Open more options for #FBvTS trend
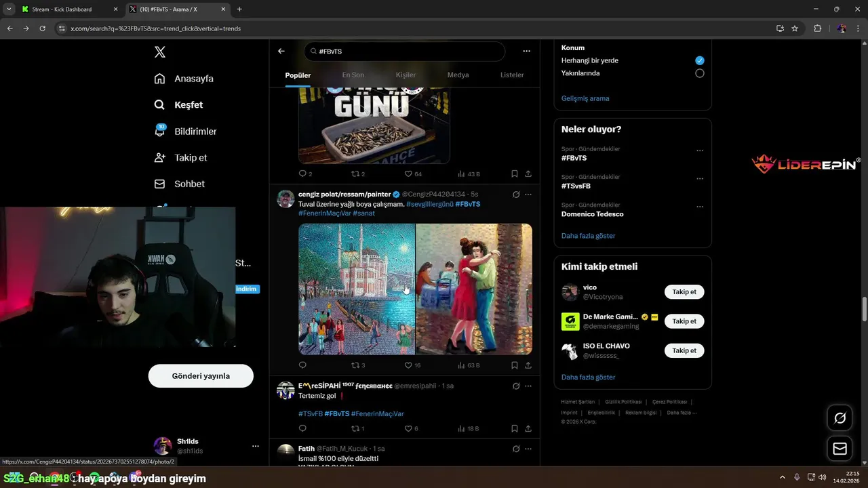Image resolution: width=868 pixels, height=488 pixels. tap(700, 150)
